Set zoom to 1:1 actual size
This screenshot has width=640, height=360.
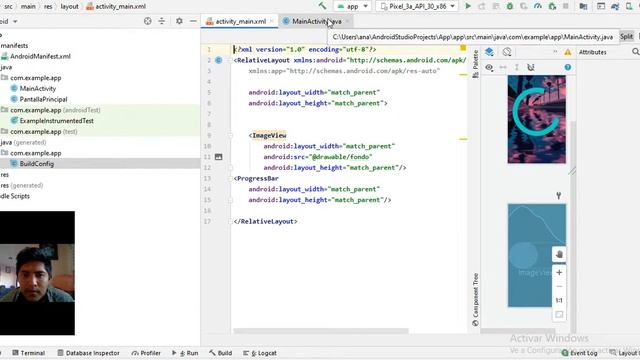point(559,300)
